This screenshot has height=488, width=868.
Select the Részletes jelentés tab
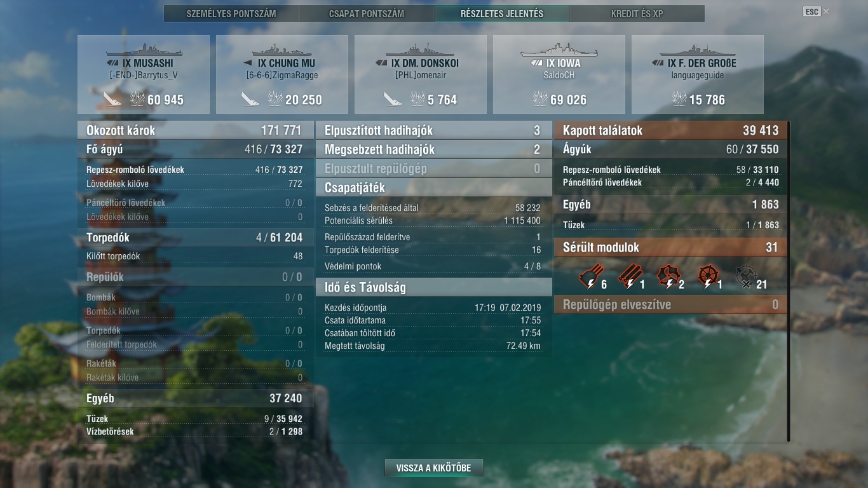pyautogui.click(x=502, y=13)
